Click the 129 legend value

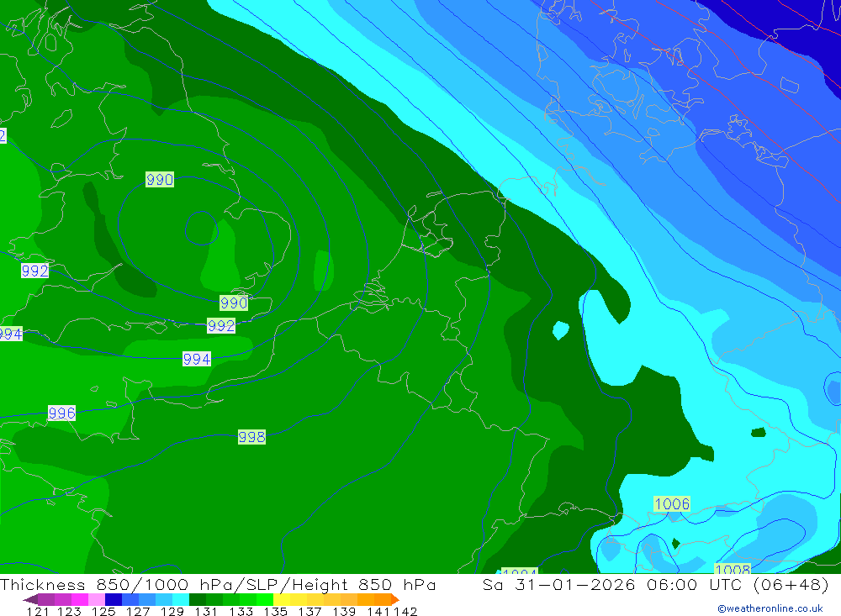click(171, 612)
